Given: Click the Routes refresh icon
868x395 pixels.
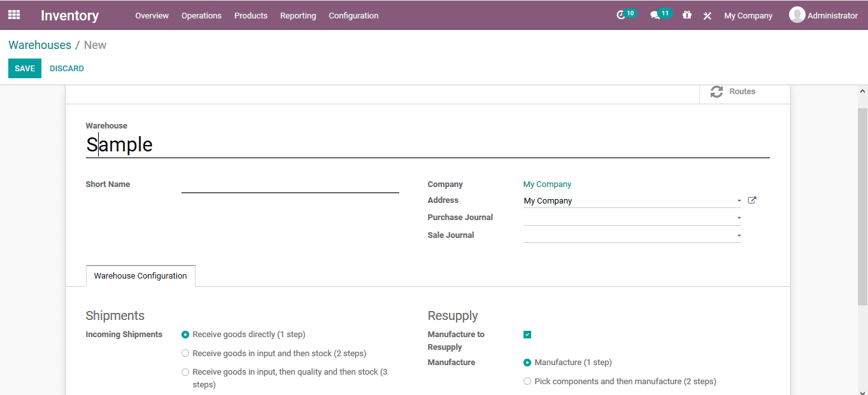Looking at the screenshot, I should (x=716, y=91).
